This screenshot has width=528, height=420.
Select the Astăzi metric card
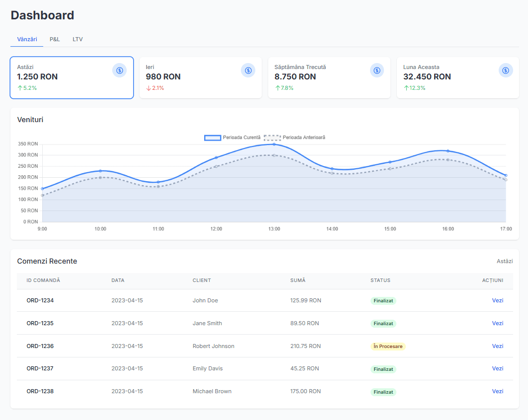(72, 77)
